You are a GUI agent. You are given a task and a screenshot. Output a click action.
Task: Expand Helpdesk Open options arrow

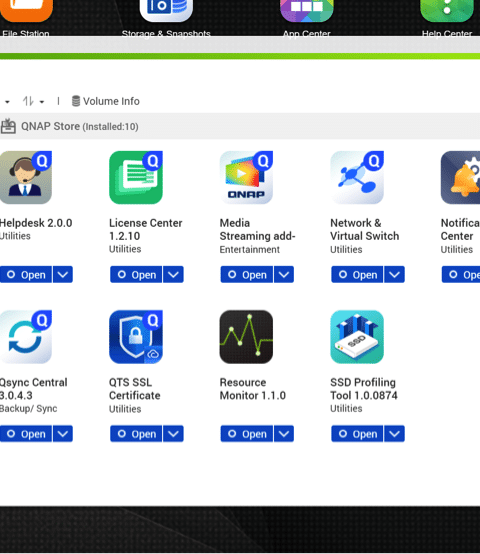63,275
